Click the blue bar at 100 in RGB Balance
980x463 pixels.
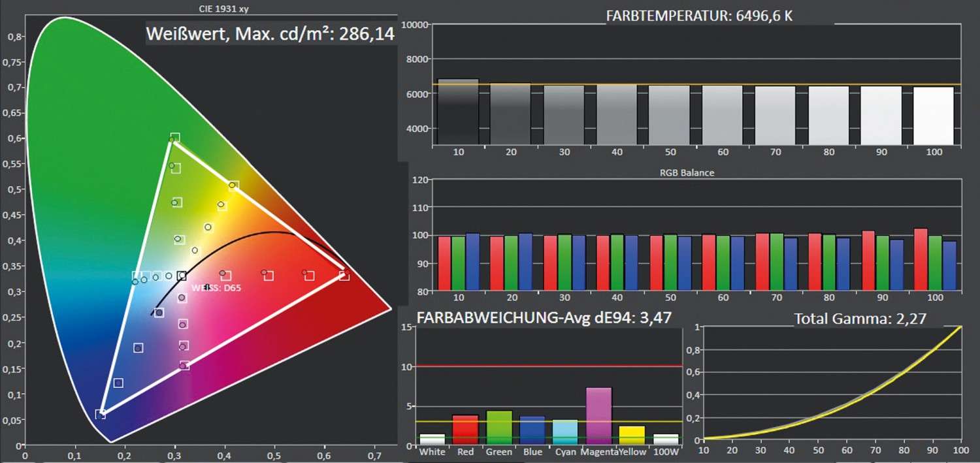point(949,266)
